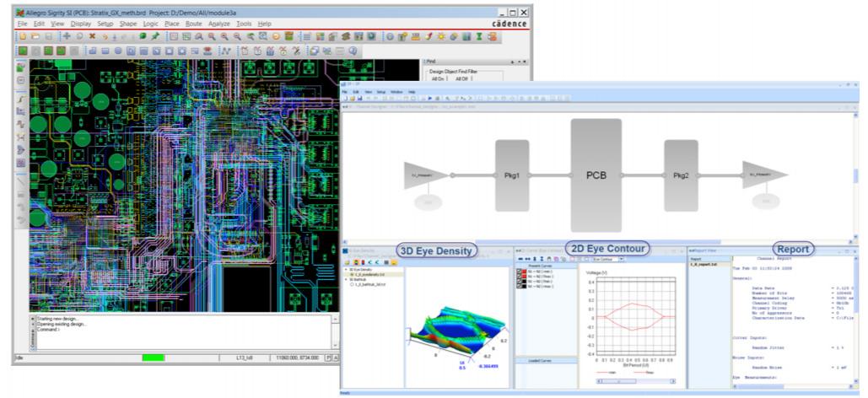This screenshot has height=398, width=868.
Task: Click the Open folder icon in Allegro toolbar
Action: pyautogui.click(x=35, y=36)
